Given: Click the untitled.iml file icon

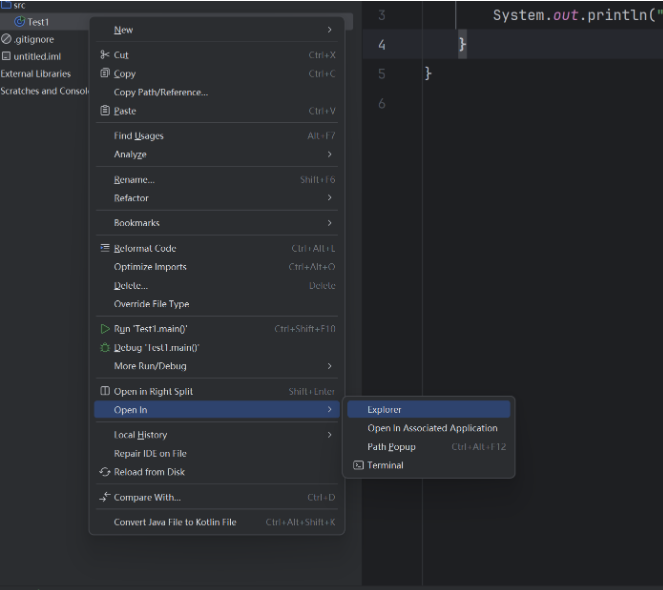Looking at the screenshot, I should click(x=6, y=56).
